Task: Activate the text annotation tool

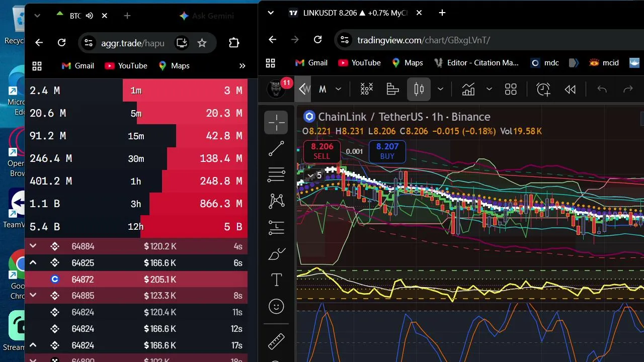Action: point(277,280)
